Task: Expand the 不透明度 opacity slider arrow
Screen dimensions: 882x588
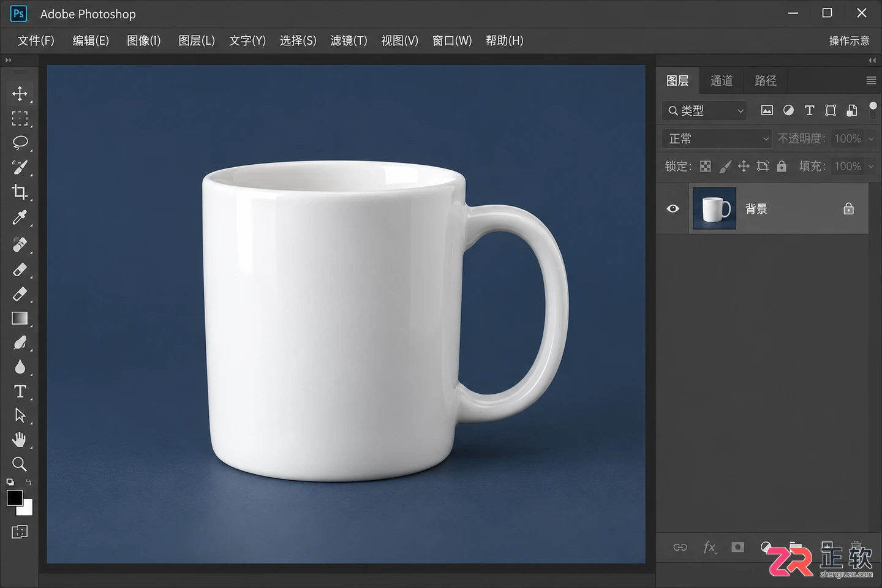Action: pos(870,139)
